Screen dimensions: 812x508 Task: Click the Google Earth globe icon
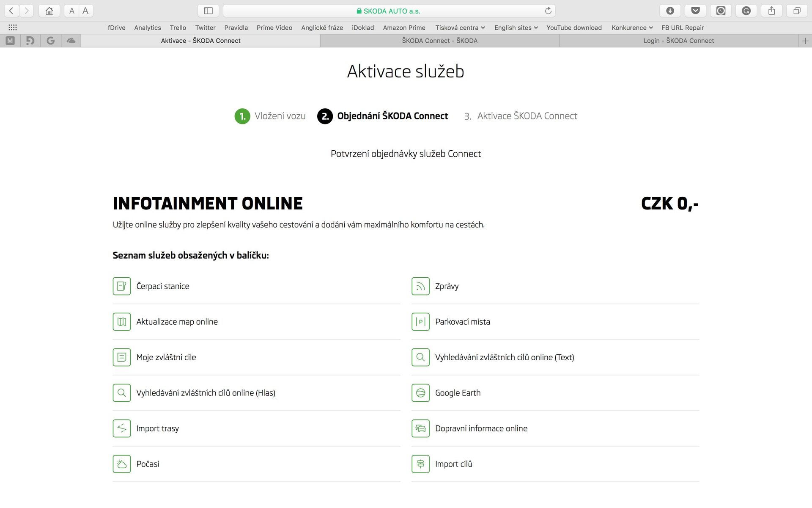(420, 393)
